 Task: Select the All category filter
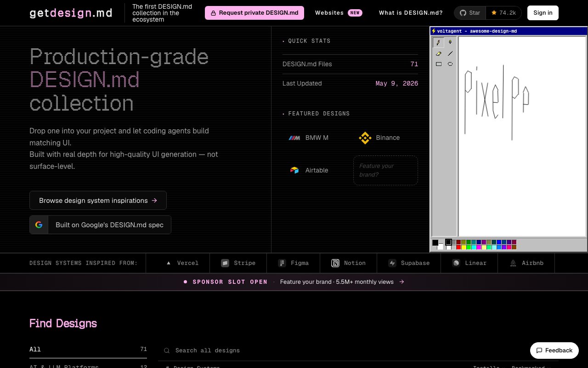pyautogui.click(x=88, y=350)
